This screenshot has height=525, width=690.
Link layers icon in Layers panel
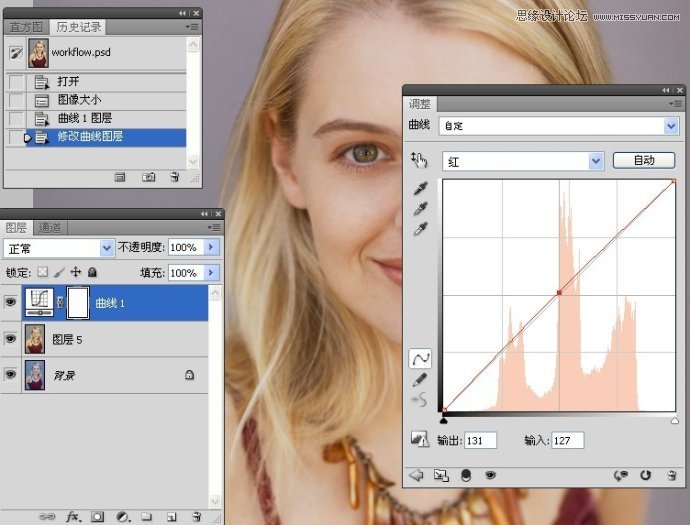(x=47, y=517)
